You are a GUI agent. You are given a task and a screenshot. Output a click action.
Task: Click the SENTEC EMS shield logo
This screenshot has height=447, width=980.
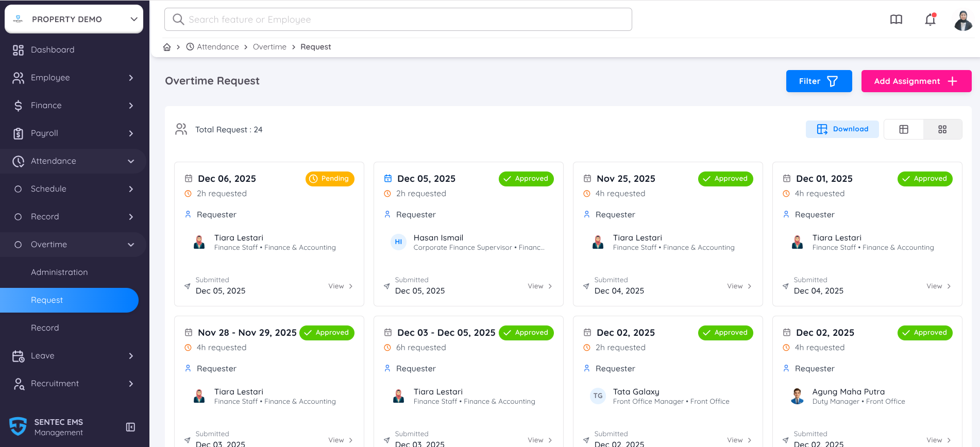tap(18, 426)
